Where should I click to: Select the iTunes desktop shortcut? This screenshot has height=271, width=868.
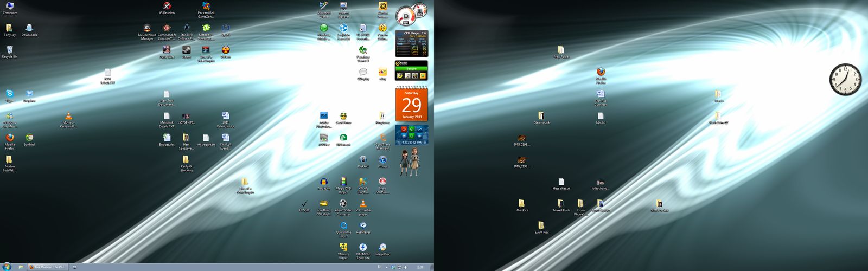tap(382, 162)
